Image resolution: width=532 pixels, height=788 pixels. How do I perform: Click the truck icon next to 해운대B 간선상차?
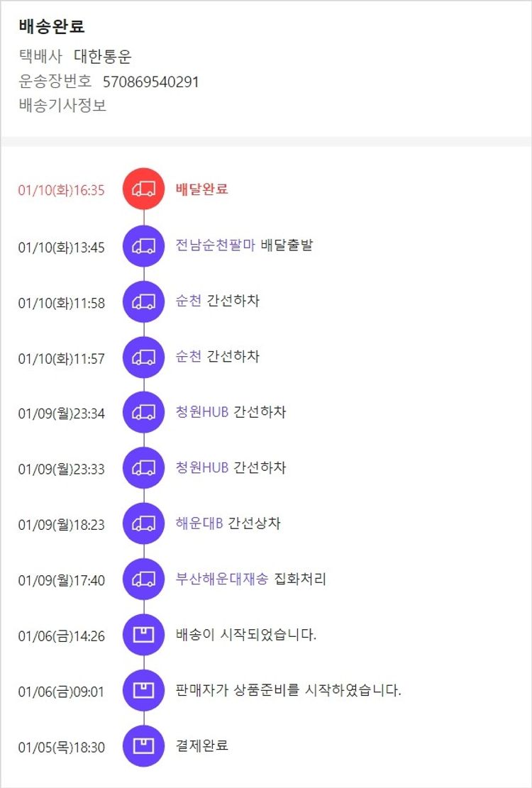click(x=144, y=523)
